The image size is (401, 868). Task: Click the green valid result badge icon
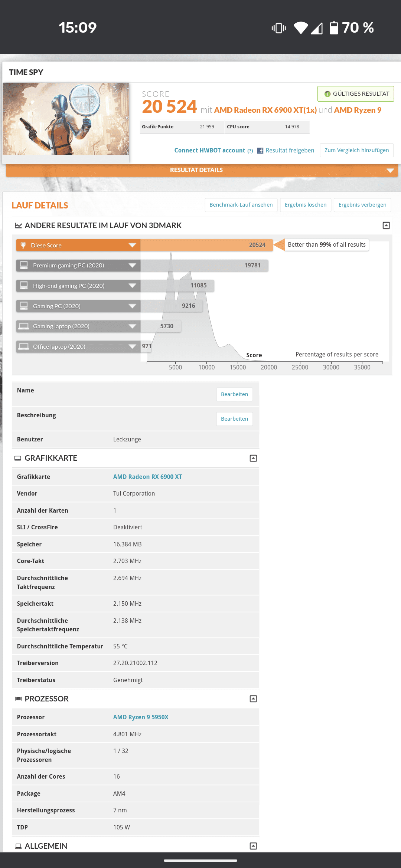pyautogui.click(x=327, y=94)
